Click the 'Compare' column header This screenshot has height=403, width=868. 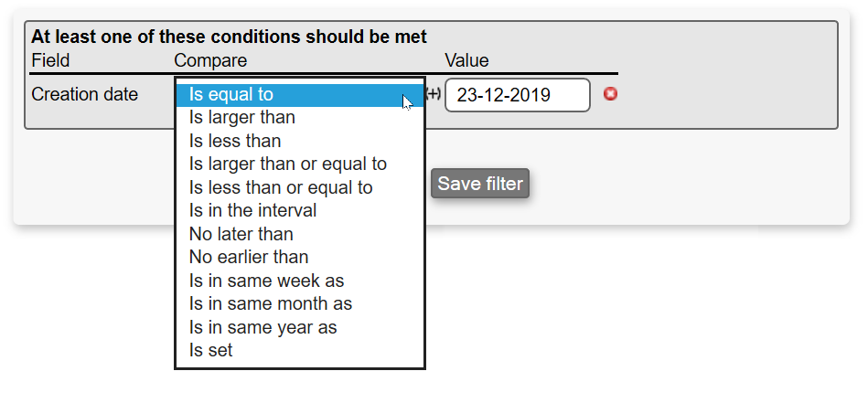click(210, 60)
